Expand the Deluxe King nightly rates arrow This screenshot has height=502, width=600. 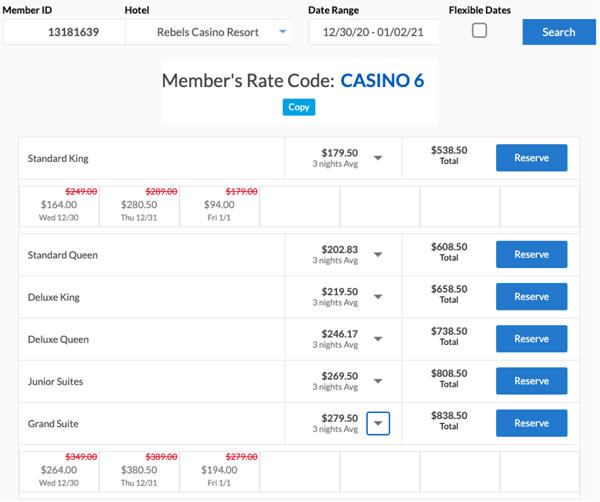(378, 297)
